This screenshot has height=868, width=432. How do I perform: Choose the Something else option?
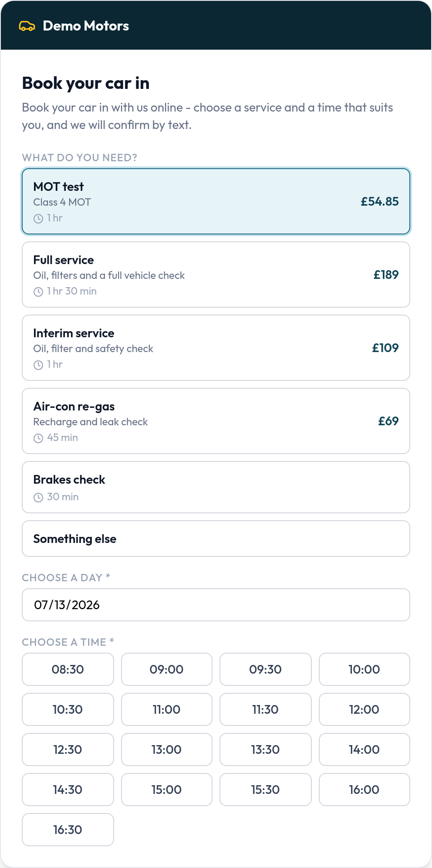click(x=216, y=539)
